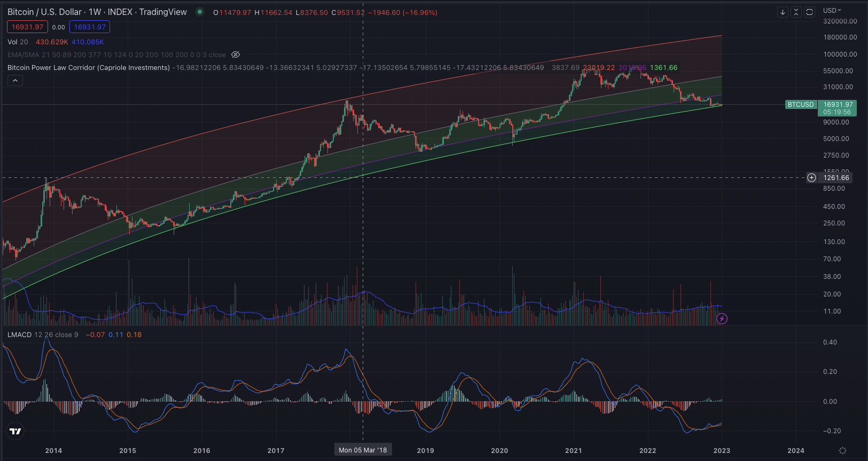Select the LMACD 12 26 close 9 legend
868x461 pixels.
[x=43, y=334]
